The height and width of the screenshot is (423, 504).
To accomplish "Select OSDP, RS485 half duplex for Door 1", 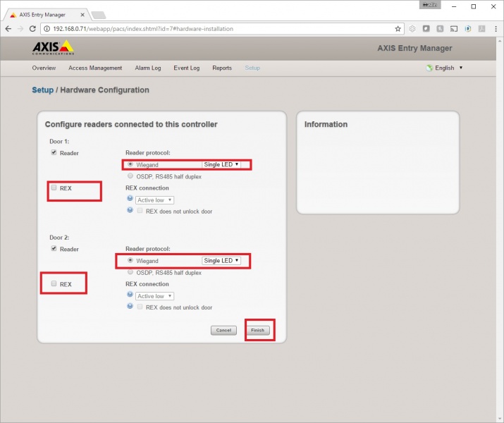I will (130, 176).
